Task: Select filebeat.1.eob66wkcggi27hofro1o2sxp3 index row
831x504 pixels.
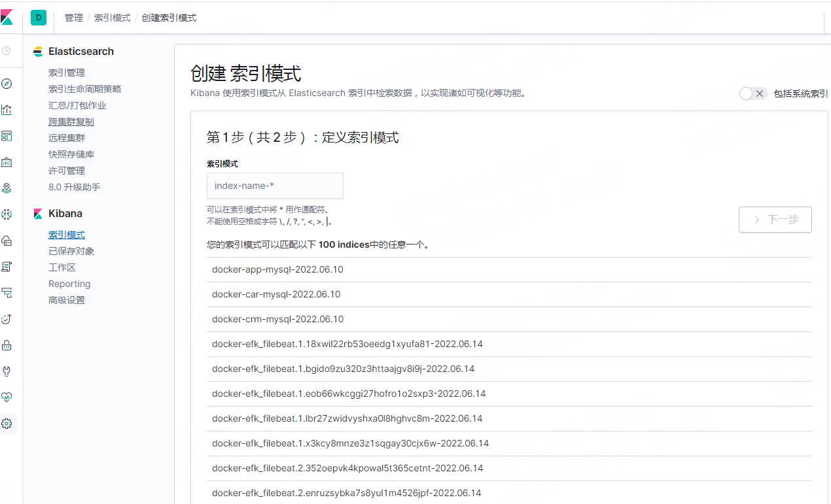Action: (509, 394)
